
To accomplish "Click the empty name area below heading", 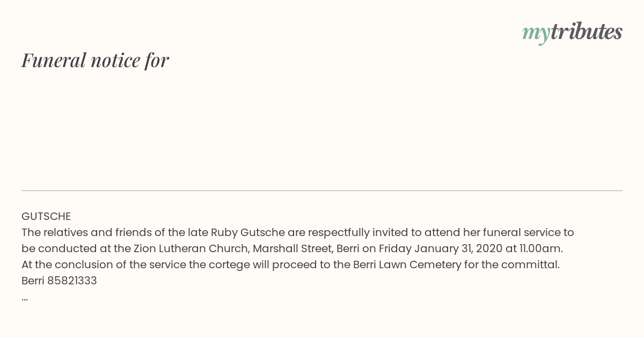I will pos(322,129).
